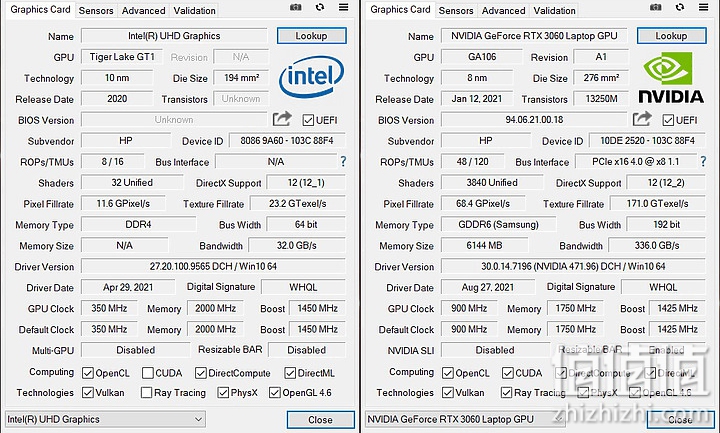
Task: Switch to the Sensors tab in the Intel window
Action: pos(96,11)
